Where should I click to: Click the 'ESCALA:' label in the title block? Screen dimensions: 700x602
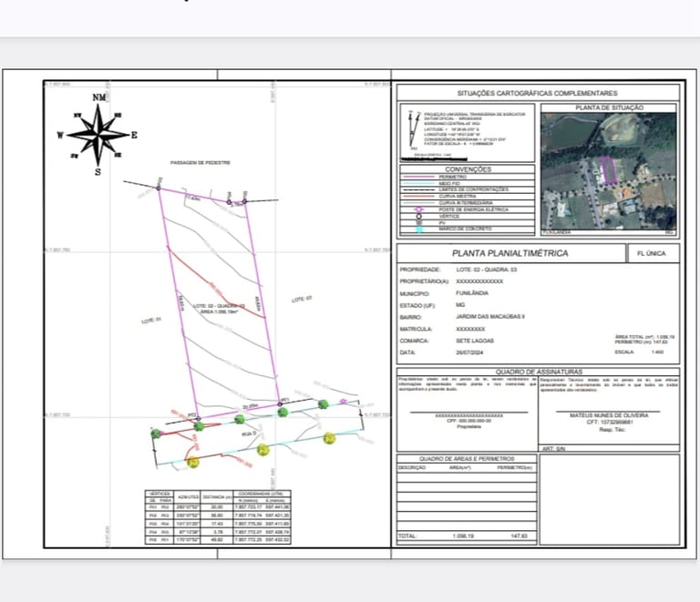click(624, 352)
